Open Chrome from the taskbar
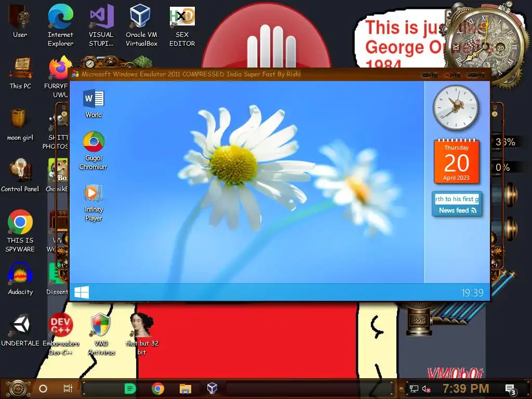Image resolution: width=532 pixels, height=399 pixels. (158, 389)
